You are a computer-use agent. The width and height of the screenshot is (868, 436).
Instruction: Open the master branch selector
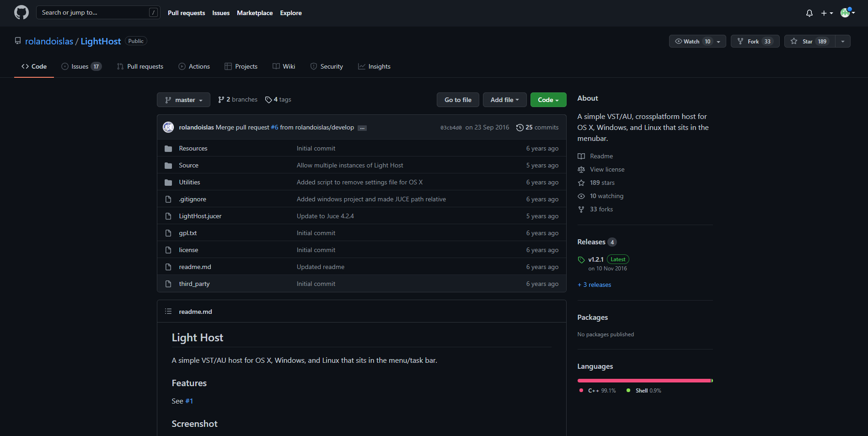point(183,100)
